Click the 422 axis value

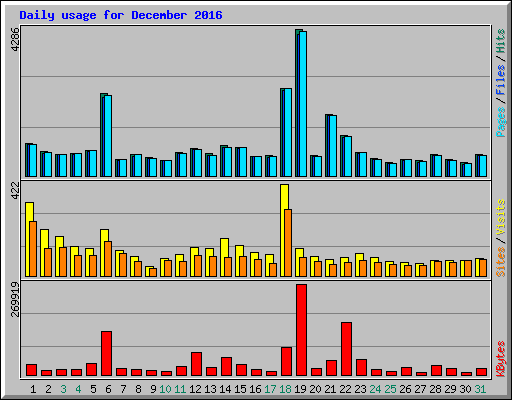[x=15, y=190]
